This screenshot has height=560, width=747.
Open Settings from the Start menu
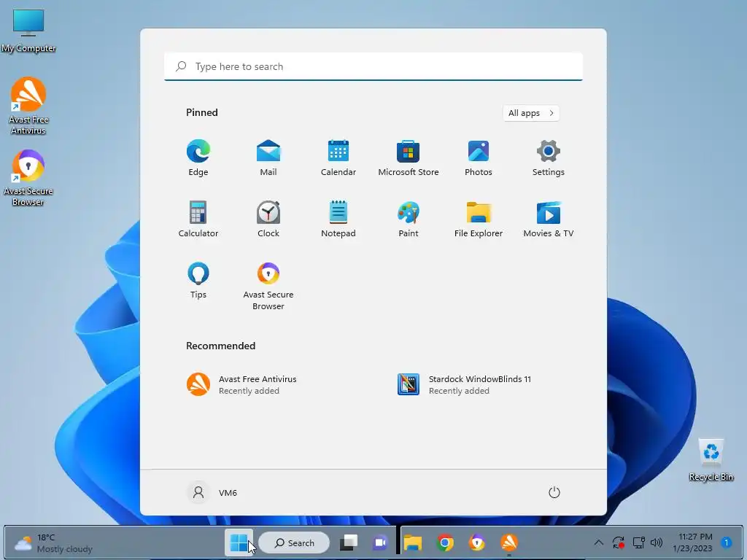click(549, 158)
